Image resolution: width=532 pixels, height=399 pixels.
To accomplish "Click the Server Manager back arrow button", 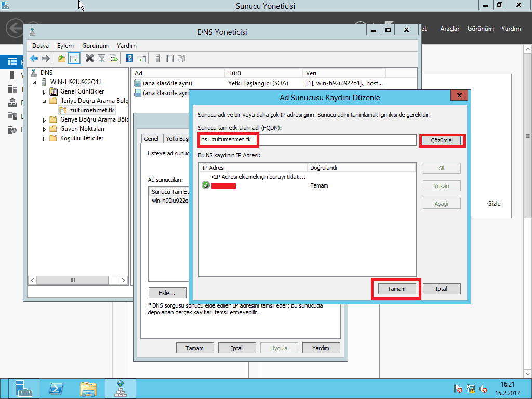I will 15,28.
